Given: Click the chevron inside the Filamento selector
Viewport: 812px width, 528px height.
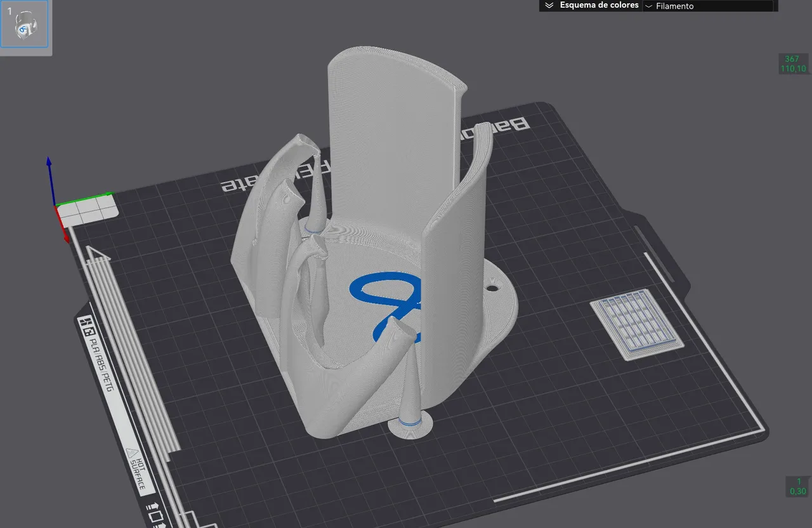Looking at the screenshot, I should point(649,6).
